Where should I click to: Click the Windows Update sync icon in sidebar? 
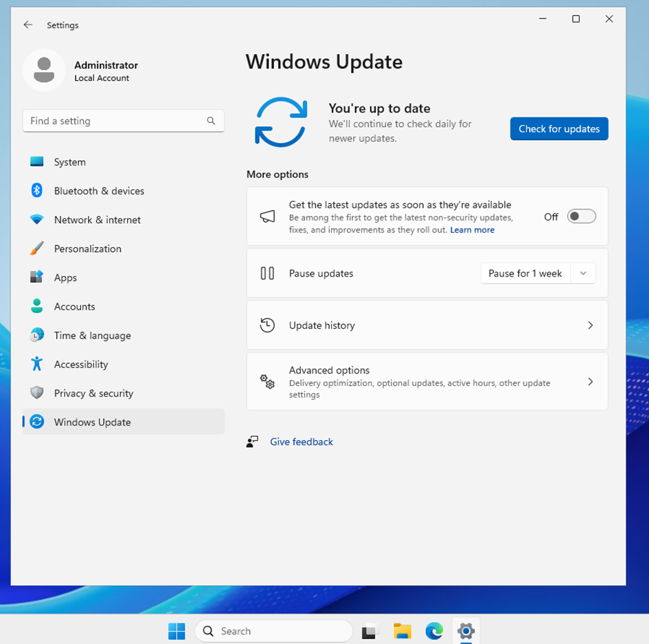point(37,422)
